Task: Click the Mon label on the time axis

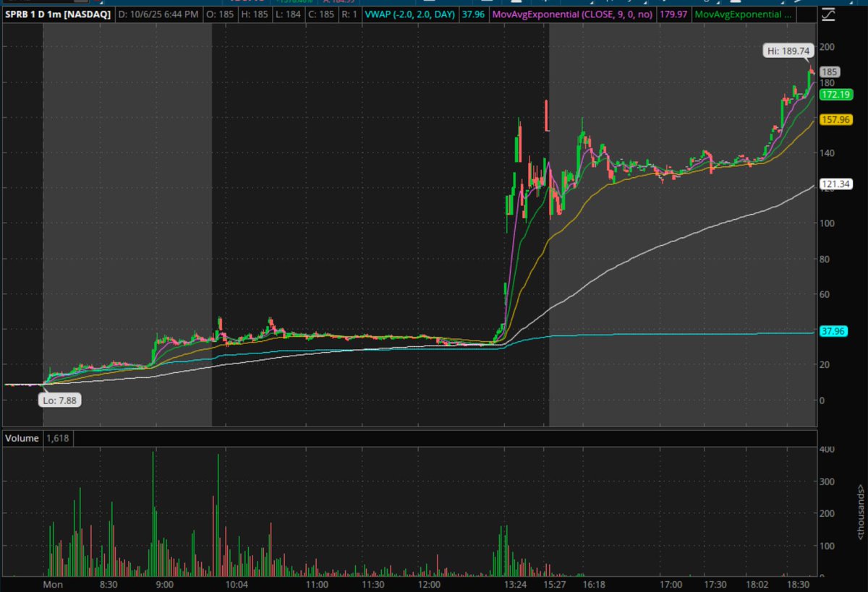Action: point(51,583)
